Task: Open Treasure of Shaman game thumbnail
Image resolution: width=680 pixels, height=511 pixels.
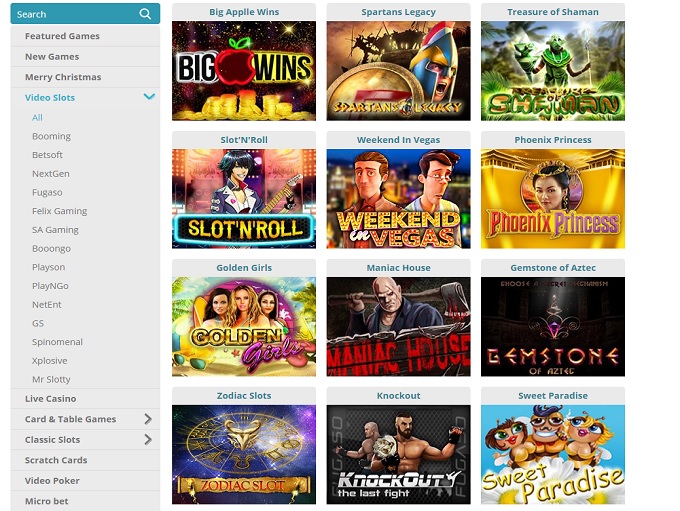Action: pos(552,71)
